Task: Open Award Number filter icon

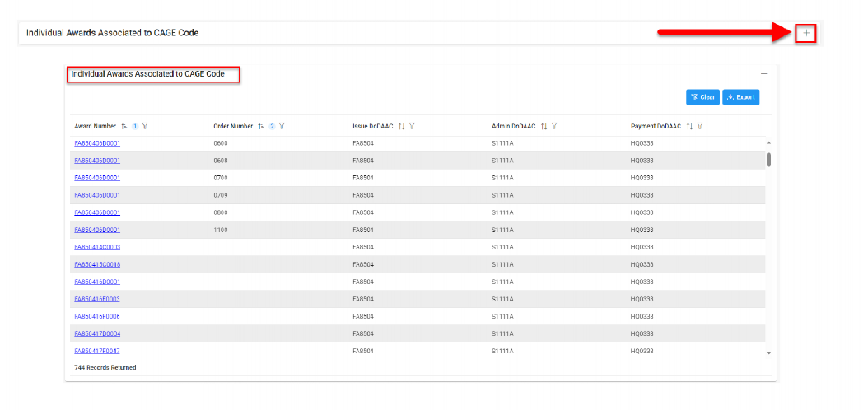Action: coord(145,126)
